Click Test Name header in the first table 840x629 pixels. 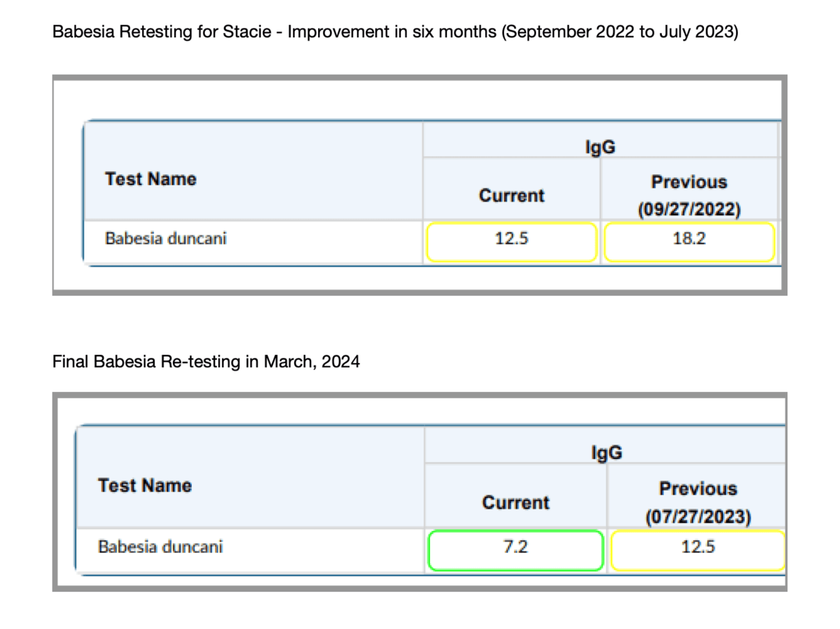(150, 179)
